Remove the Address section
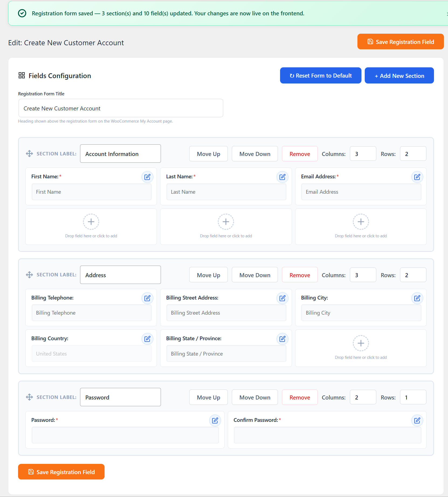 pos(300,275)
